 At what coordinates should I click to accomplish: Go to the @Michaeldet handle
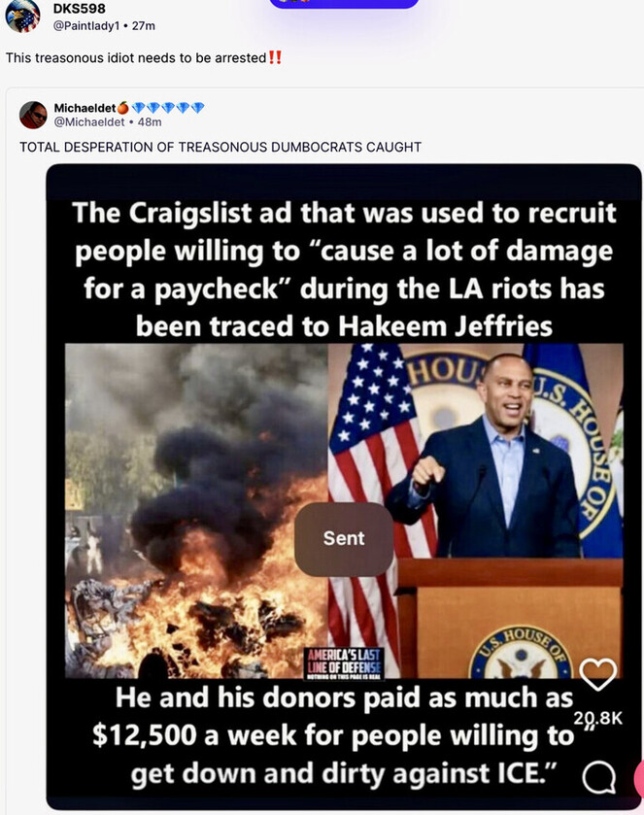(87, 122)
